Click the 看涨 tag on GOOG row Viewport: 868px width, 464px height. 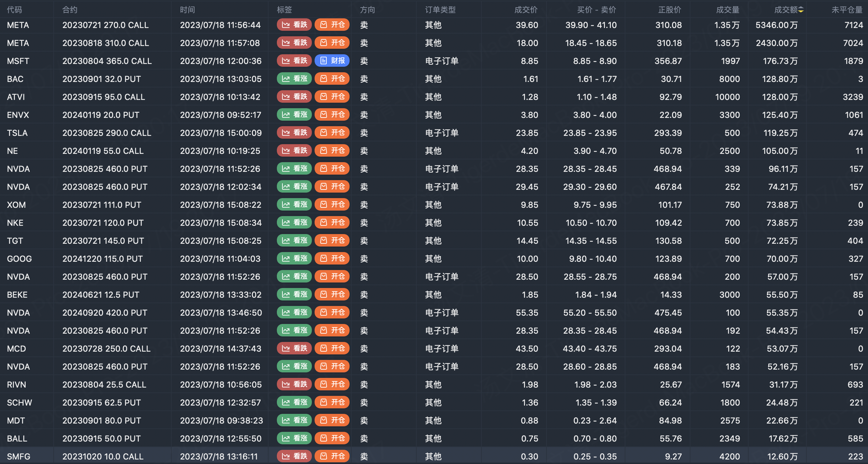(x=294, y=259)
